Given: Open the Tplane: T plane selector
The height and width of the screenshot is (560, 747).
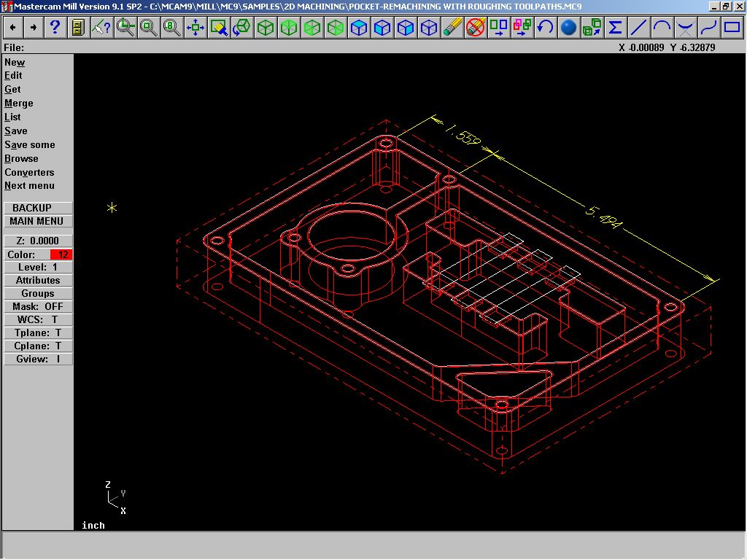Looking at the screenshot, I should point(38,333).
